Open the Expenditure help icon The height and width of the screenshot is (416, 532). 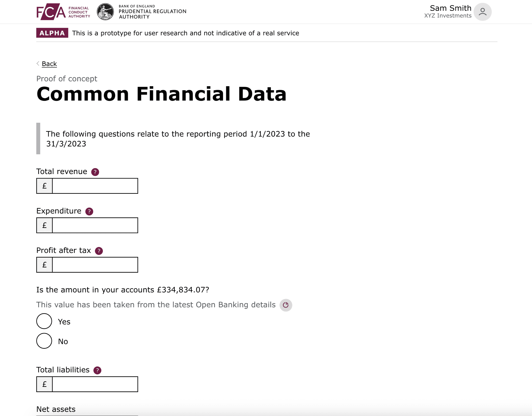[89, 211]
